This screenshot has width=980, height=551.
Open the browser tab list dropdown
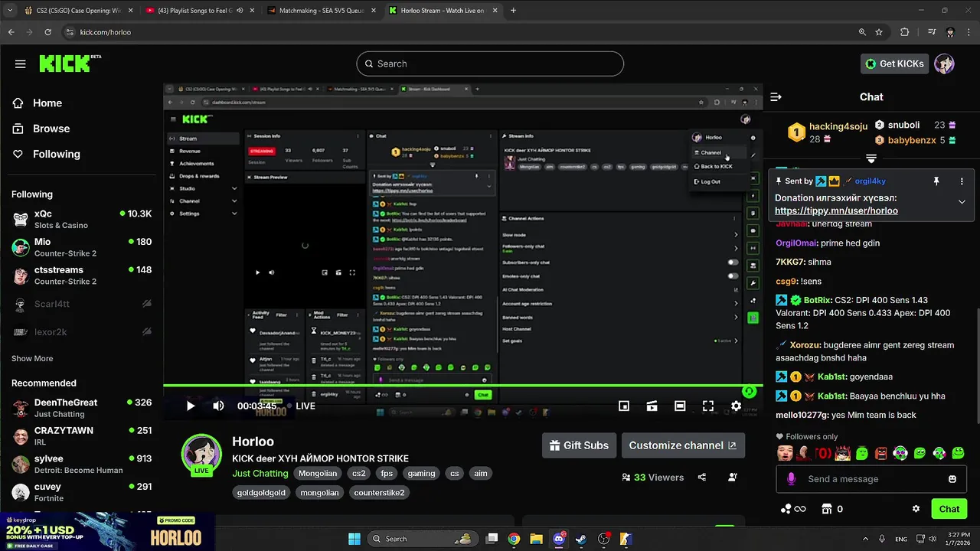coord(10,11)
